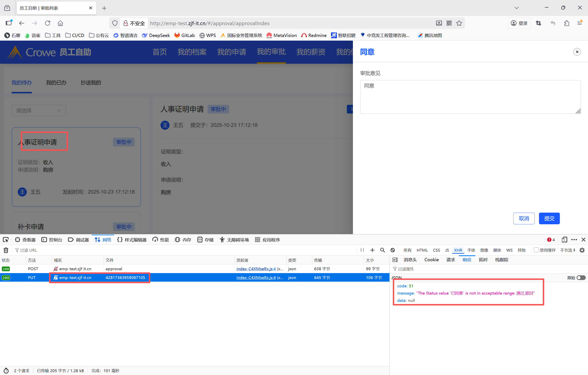
Task: Close the 同意 drawer panel
Action: coord(577,52)
